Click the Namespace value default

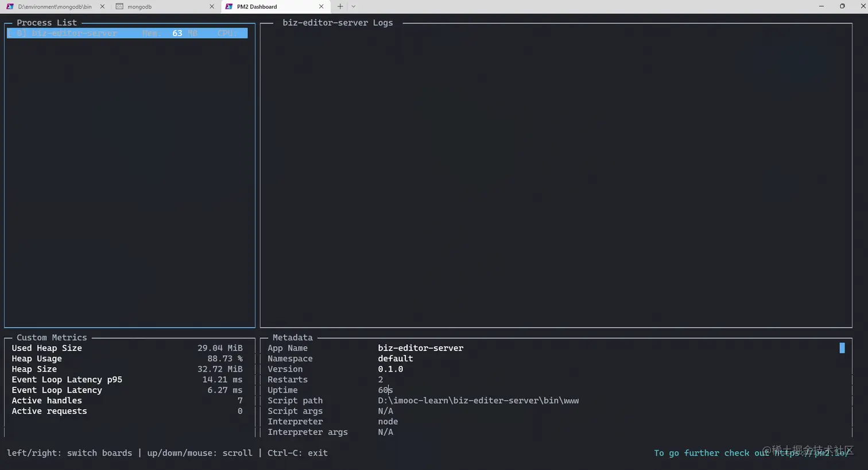tap(396, 359)
